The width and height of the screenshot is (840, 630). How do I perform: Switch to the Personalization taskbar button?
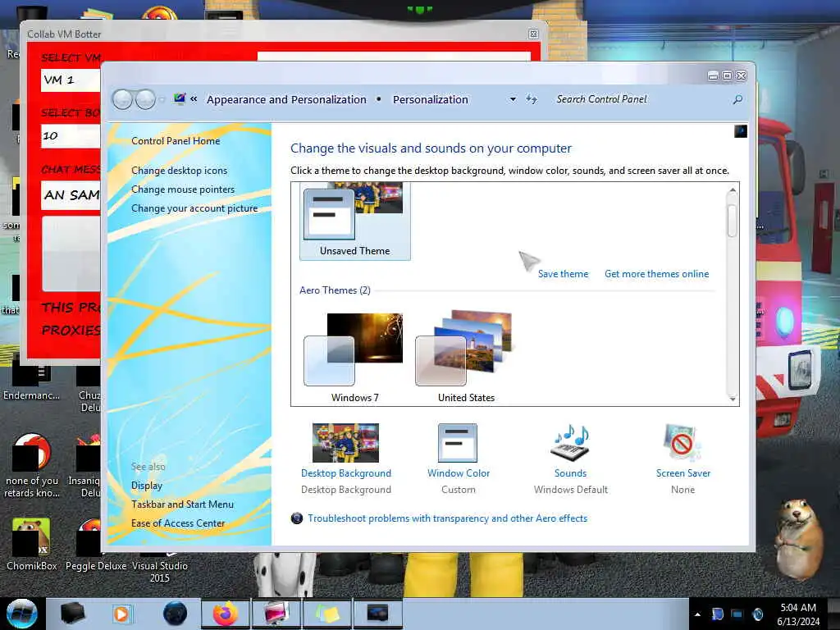tap(276, 614)
